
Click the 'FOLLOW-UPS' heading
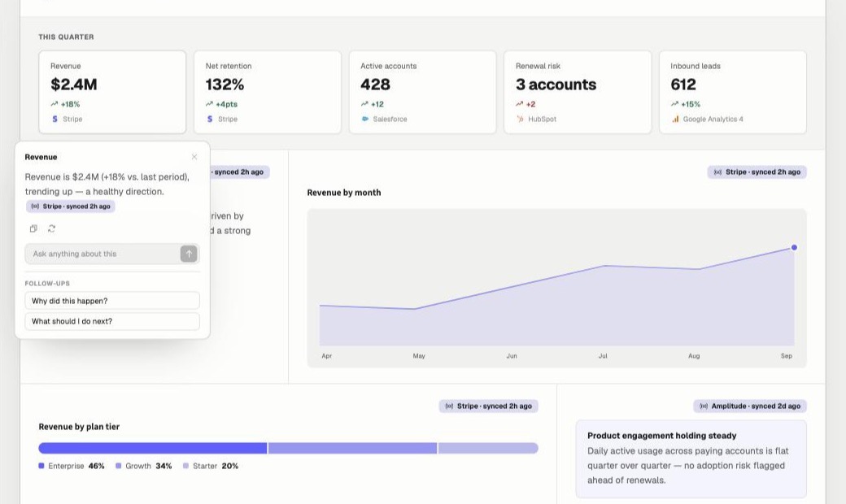[x=47, y=283]
